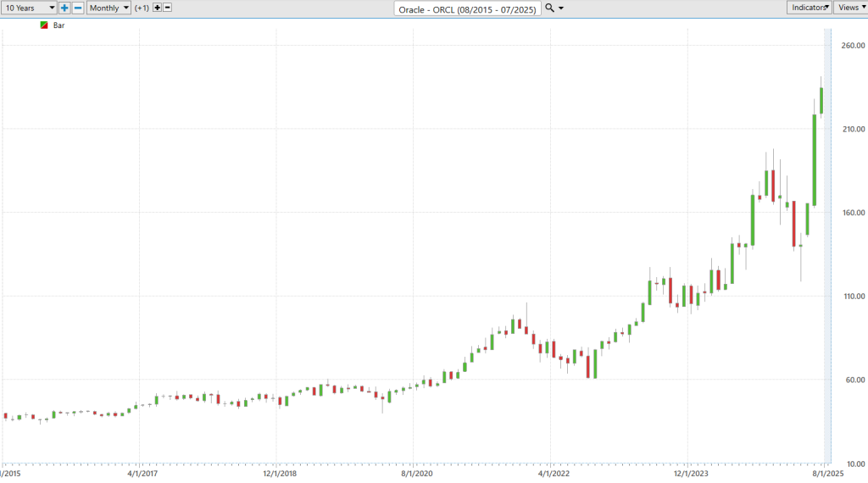
Task: Click the tallest green candle near 8/1/2025
Action: (x=815, y=160)
